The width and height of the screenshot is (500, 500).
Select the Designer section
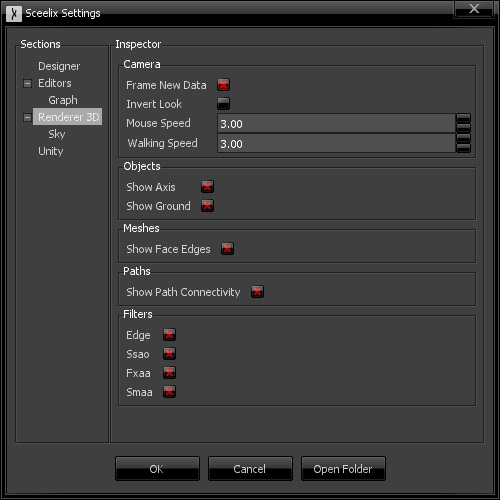click(59, 66)
